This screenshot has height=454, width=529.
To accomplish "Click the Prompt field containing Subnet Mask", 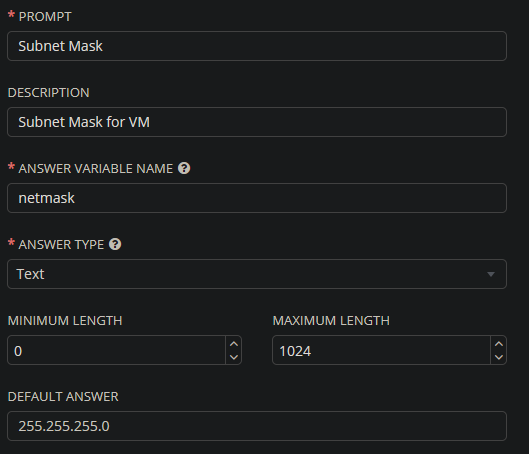I will click(257, 46).
